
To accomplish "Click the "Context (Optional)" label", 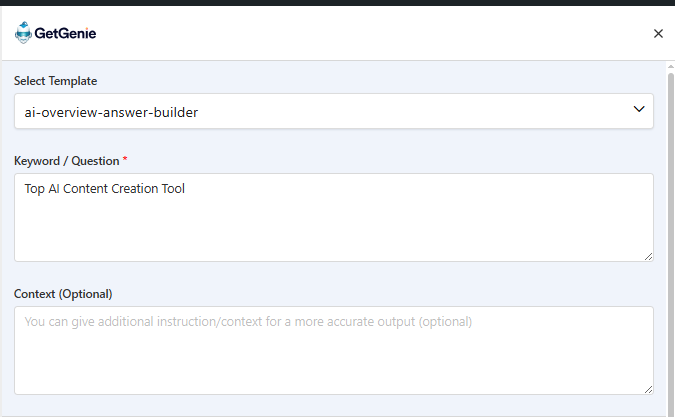I will (63, 294).
